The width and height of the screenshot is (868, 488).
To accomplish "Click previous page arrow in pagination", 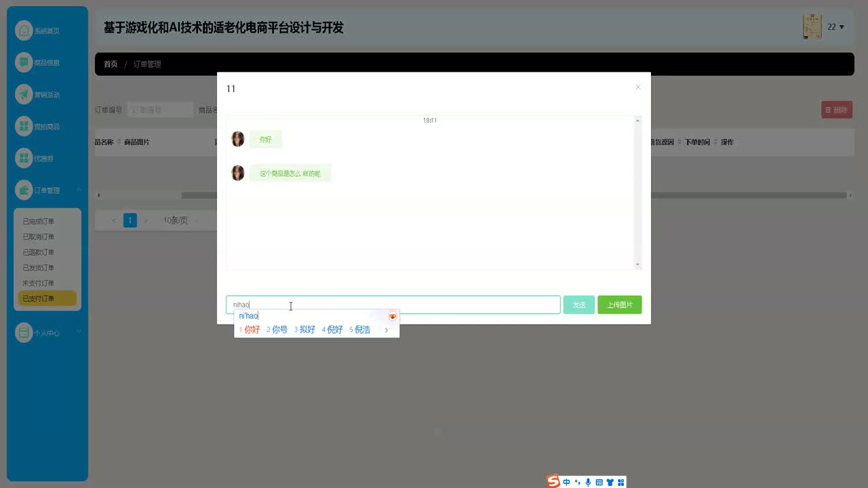I will (x=114, y=220).
